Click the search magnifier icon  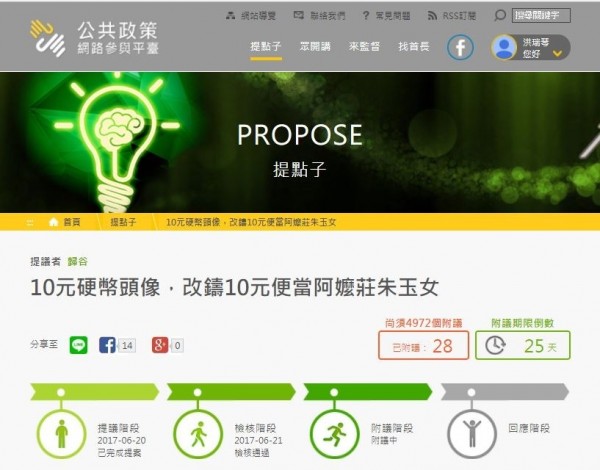click(x=499, y=16)
